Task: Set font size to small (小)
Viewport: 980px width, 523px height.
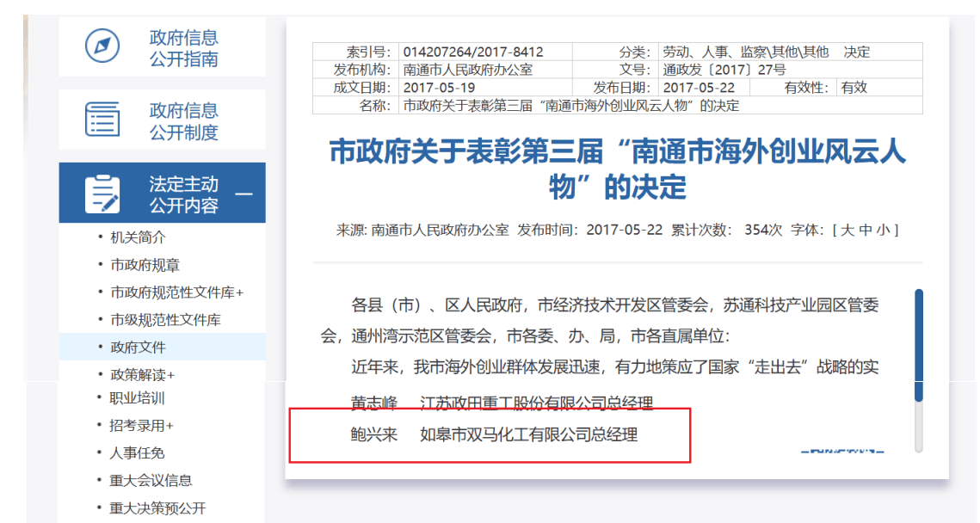Action: (x=884, y=231)
